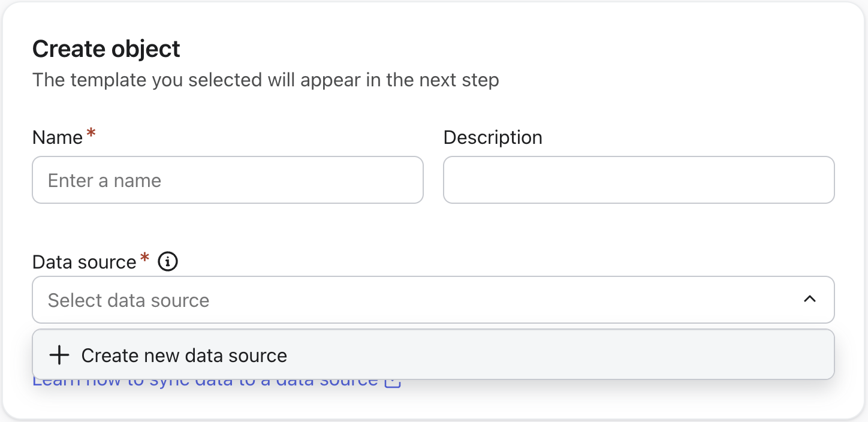Focus the Name input field
The width and height of the screenshot is (868, 422).
228,180
